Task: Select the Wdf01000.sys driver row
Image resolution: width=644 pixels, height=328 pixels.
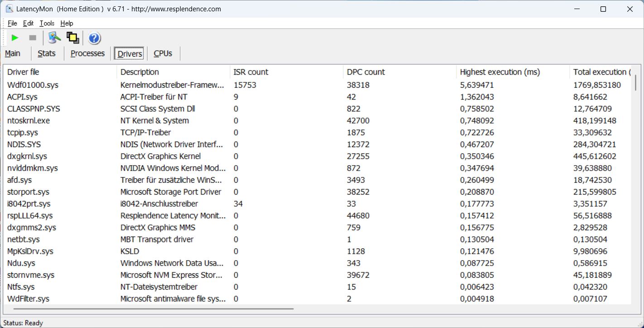Action: coord(317,85)
